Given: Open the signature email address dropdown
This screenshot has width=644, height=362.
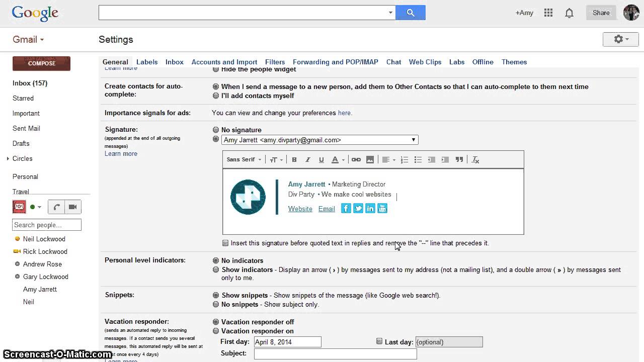Looking at the screenshot, I should [x=320, y=140].
